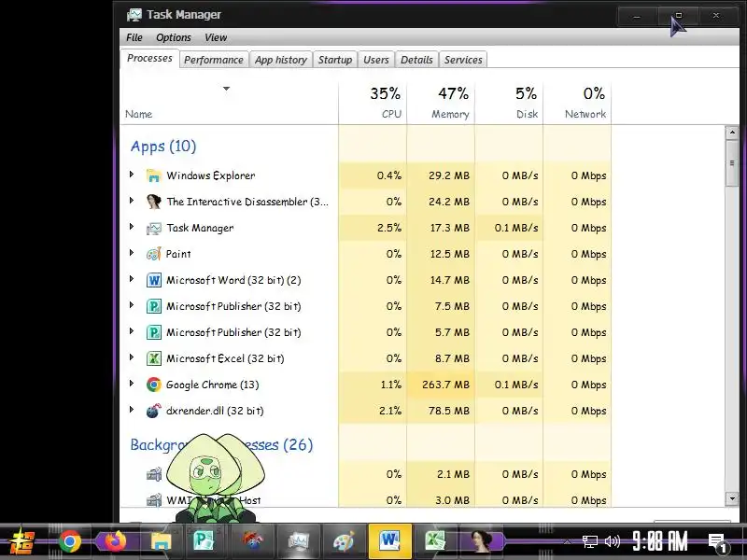
Task: Expand the Microsoft Excel process group
Action: pyautogui.click(x=132, y=357)
